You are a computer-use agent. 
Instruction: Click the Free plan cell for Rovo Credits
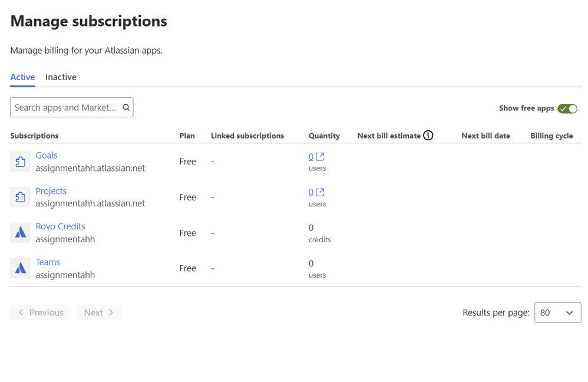(x=187, y=233)
